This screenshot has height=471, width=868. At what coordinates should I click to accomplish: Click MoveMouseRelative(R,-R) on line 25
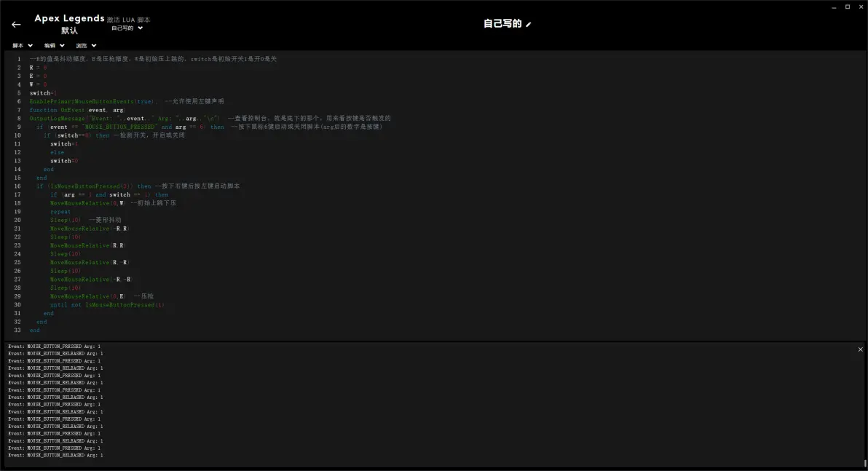point(90,262)
